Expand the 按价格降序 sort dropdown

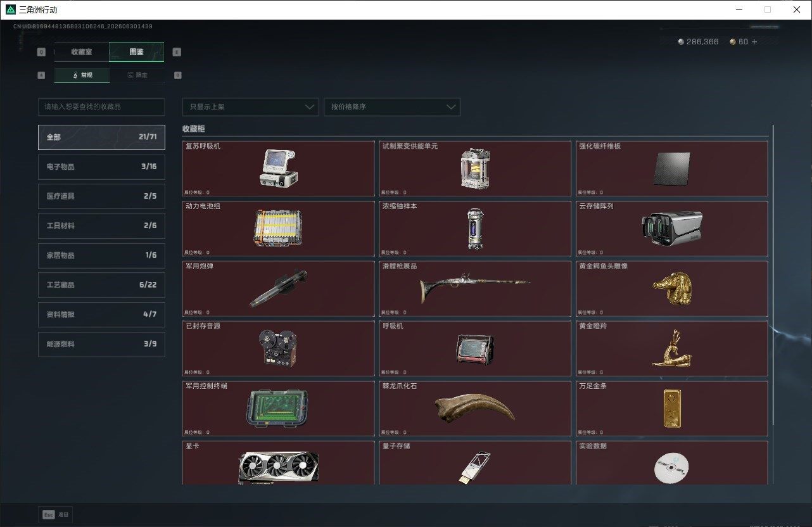coord(392,107)
